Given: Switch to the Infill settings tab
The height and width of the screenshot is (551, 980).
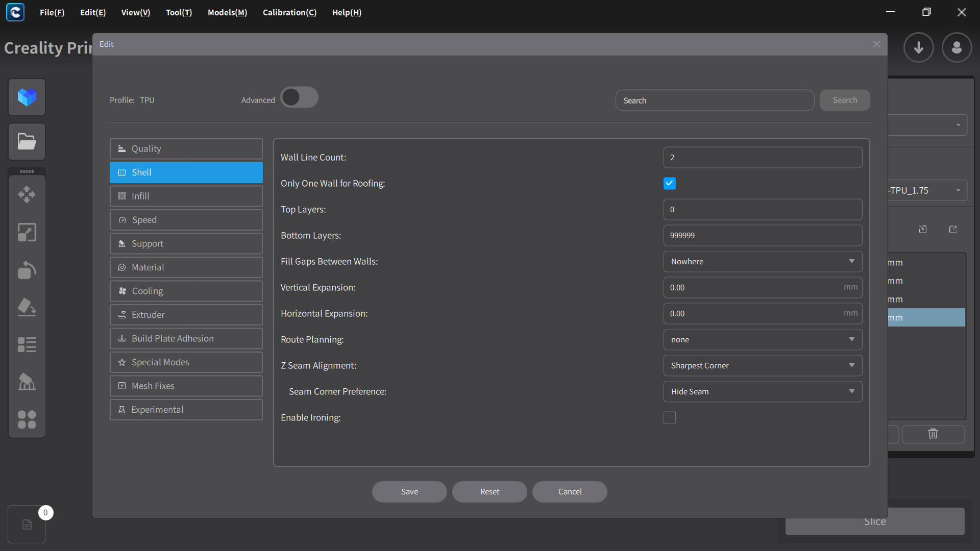Looking at the screenshot, I should [x=186, y=196].
